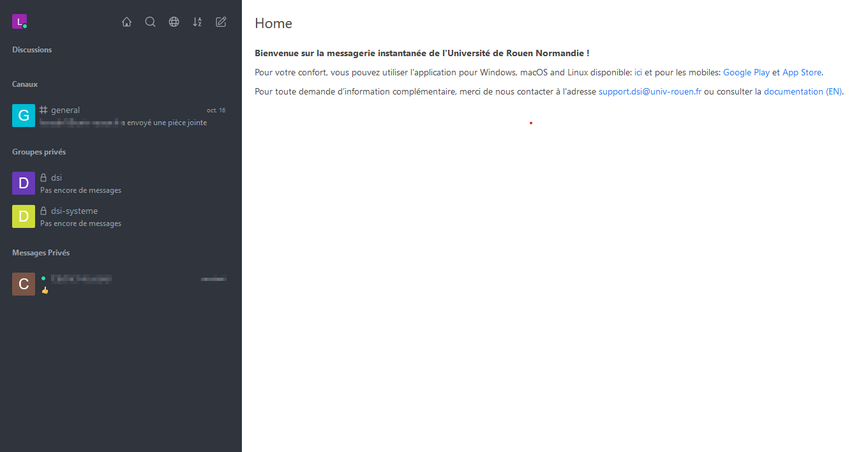Open the documentation (EN) link
This screenshot has width=868, height=452.
pyautogui.click(x=803, y=91)
